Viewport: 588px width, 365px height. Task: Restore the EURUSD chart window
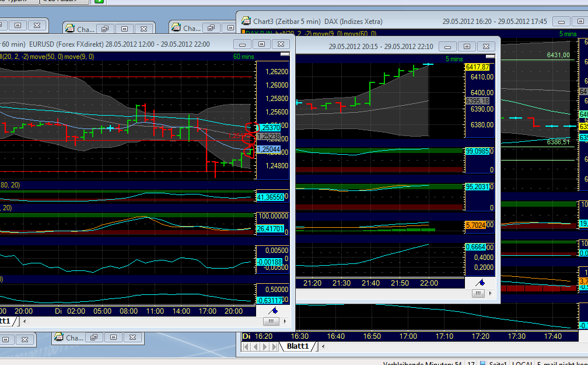pos(261,43)
